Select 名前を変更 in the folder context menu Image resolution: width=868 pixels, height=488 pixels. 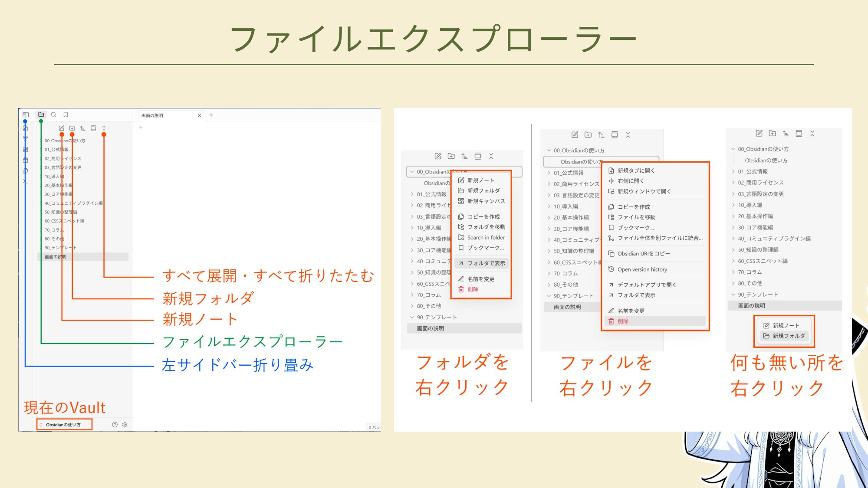(x=480, y=279)
